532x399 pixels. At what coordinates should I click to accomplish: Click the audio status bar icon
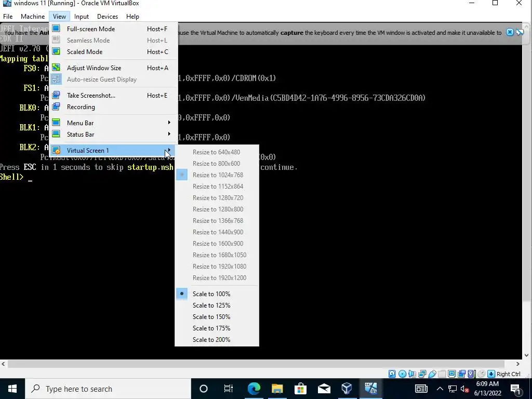412,374
